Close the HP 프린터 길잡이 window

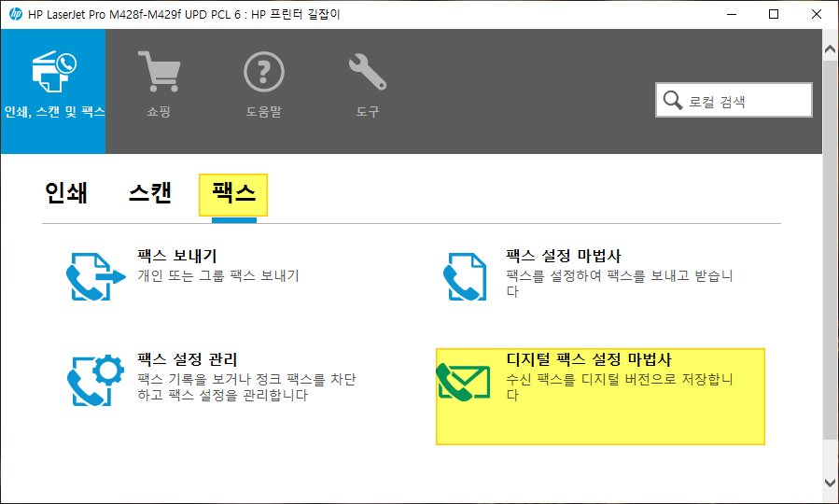tap(816, 14)
